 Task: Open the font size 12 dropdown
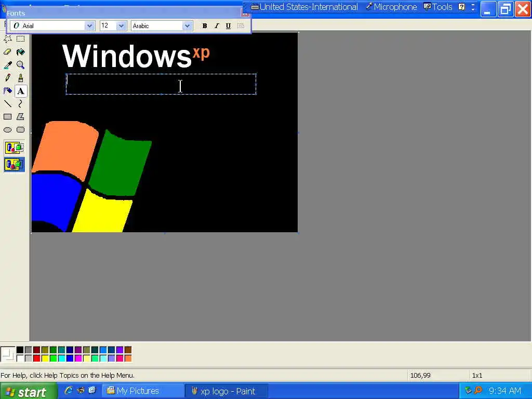121,26
